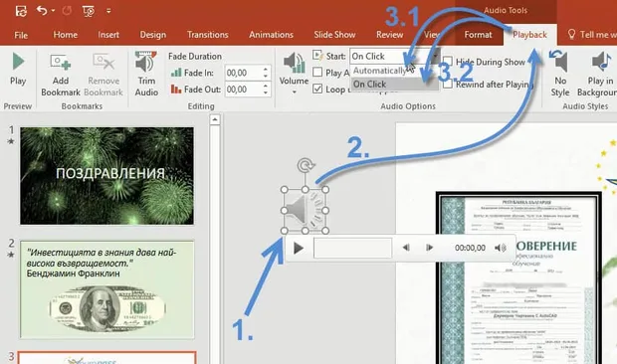Click the Play preview button

18,69
